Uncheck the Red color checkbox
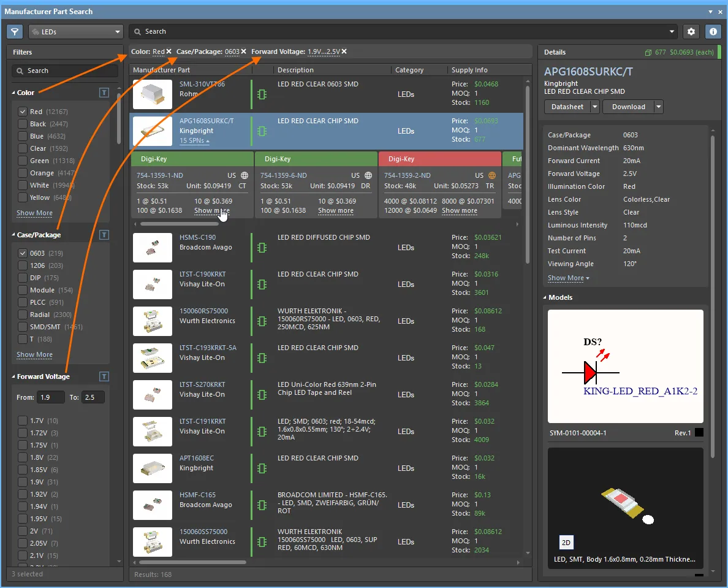 point(22,112)
